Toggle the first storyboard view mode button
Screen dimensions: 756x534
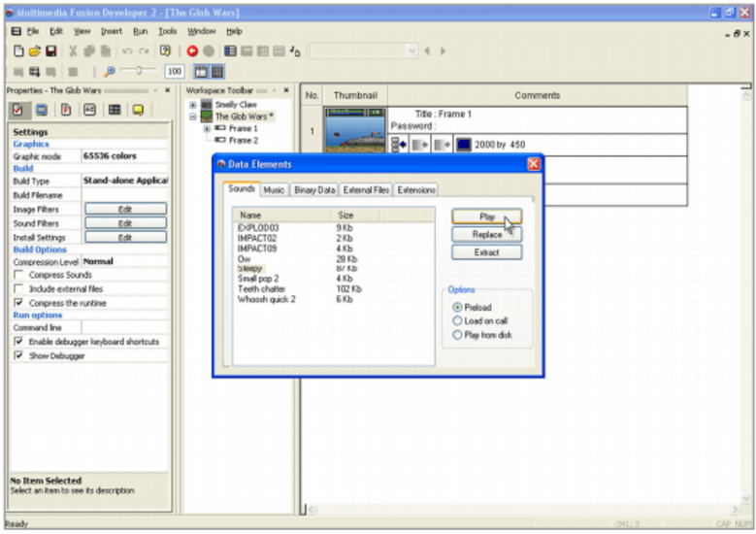tap(201, 72)
